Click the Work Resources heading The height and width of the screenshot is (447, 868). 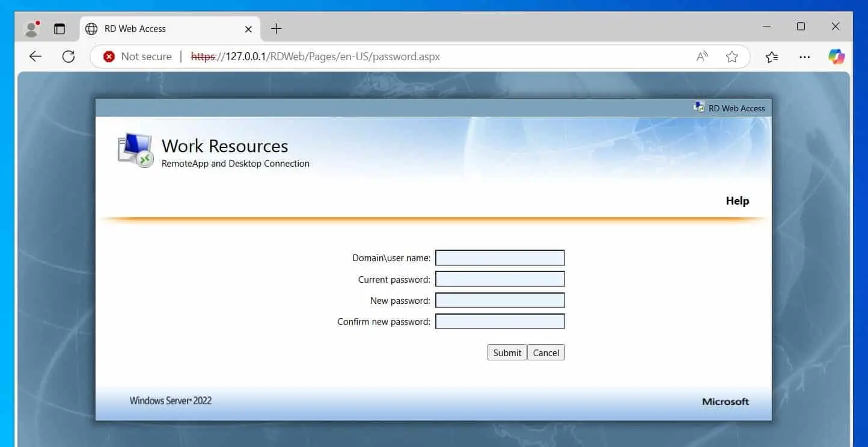(225, 146)
